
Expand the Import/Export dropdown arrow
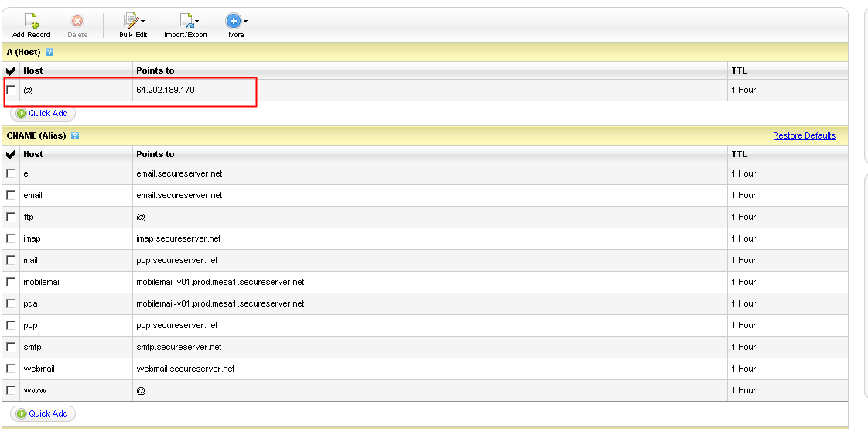(196, 22)
